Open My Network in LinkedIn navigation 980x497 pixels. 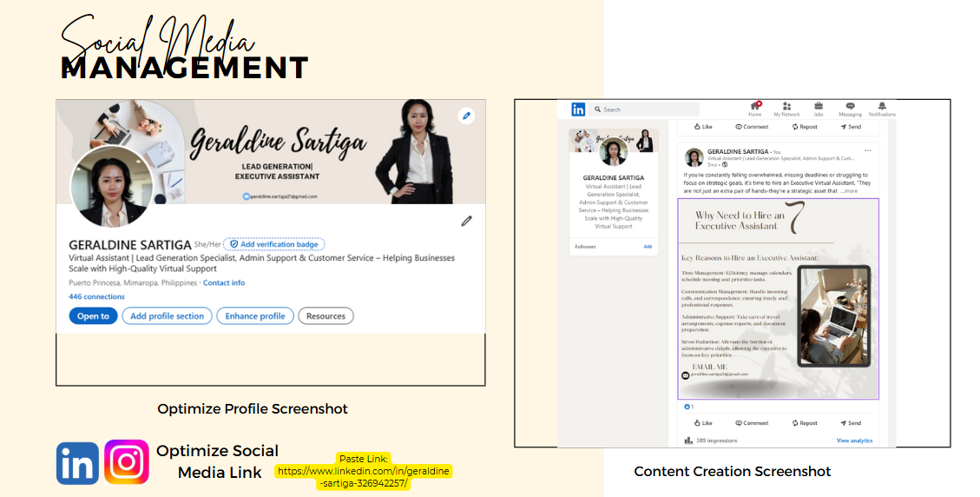(x=787, y=109)
